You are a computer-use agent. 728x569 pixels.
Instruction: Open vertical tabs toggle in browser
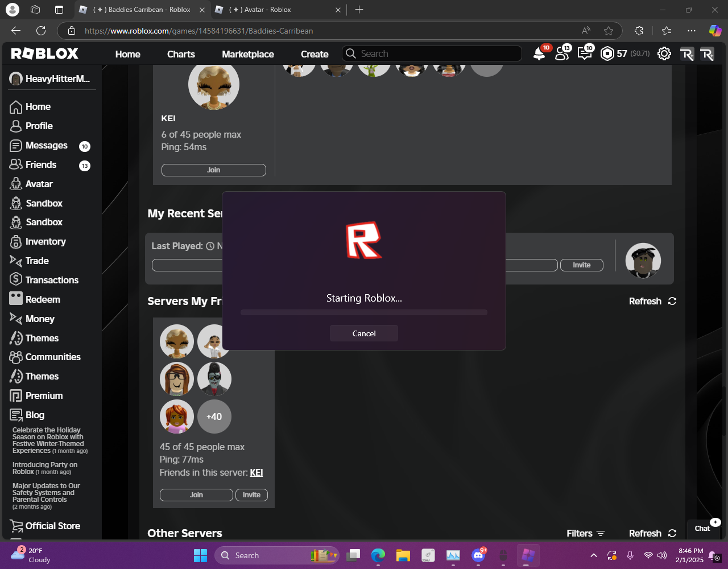point(59,10)
